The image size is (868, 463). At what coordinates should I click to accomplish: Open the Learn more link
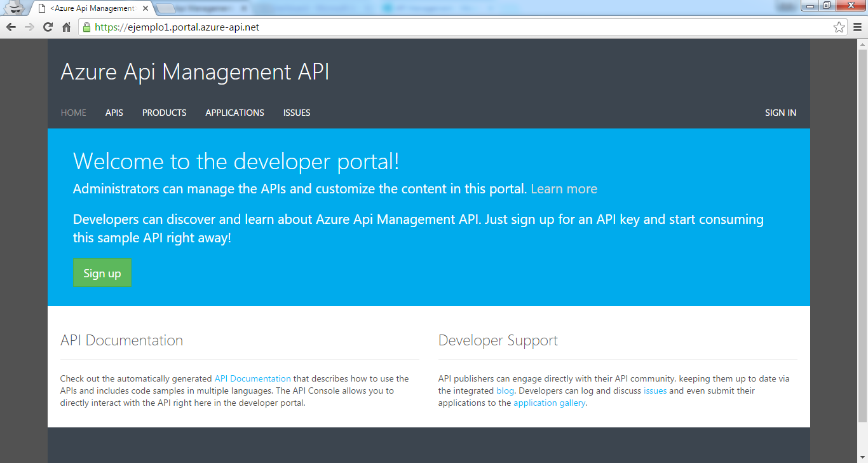click(x=564, y=188)
